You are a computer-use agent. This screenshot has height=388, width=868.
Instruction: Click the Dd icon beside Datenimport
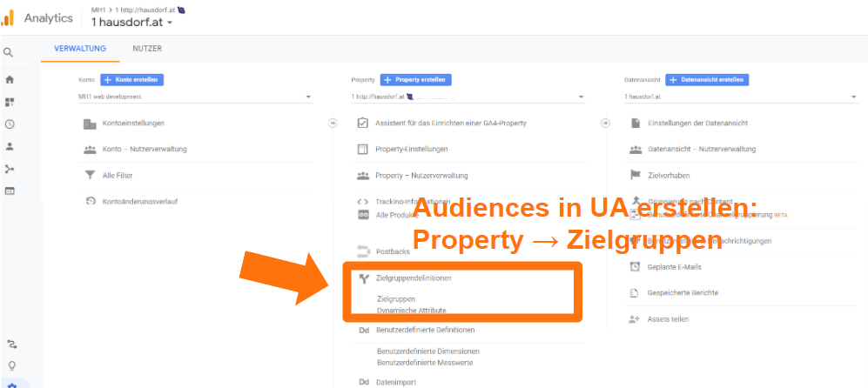[x=364, y=382]
